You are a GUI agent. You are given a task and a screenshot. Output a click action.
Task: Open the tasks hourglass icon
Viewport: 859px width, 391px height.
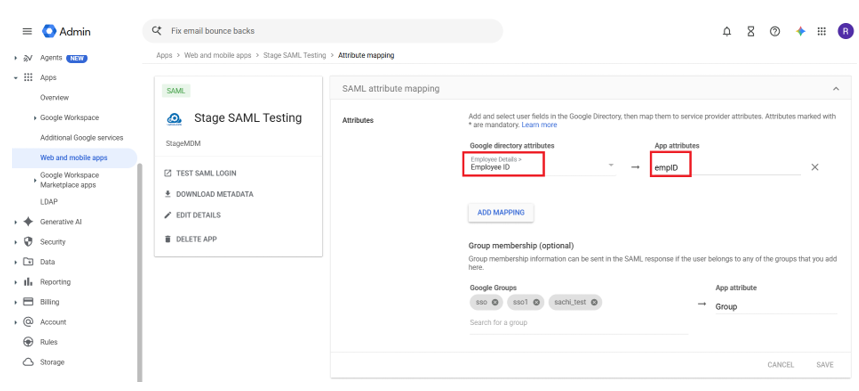point(751,31)
